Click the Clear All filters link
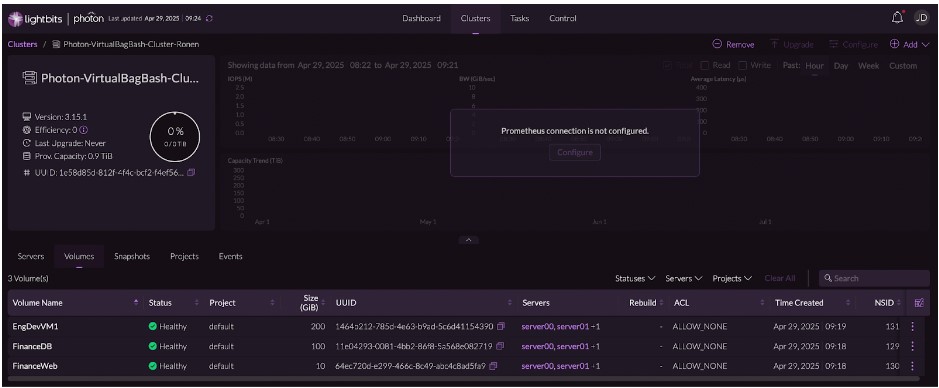Screen dimensions: 939x388 pos(780,278)
